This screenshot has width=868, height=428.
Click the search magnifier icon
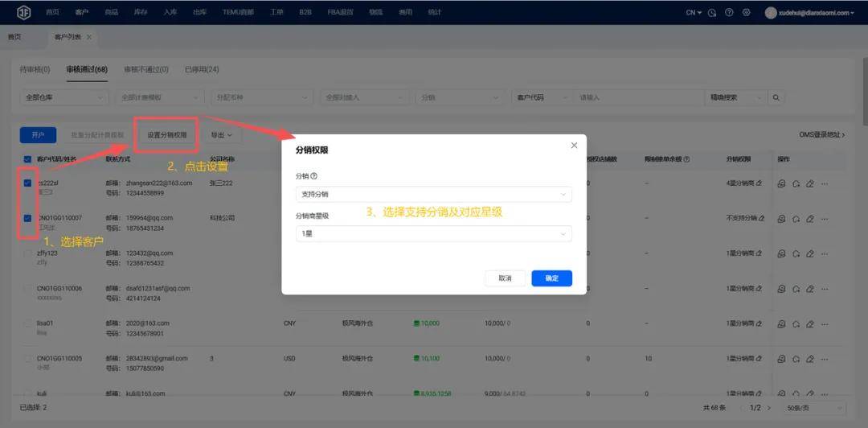click(776, 97)
